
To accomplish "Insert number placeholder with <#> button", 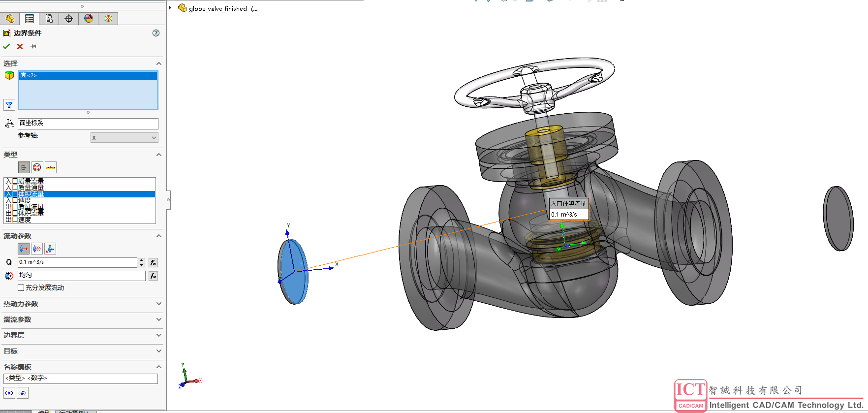I will pos(23,393).
